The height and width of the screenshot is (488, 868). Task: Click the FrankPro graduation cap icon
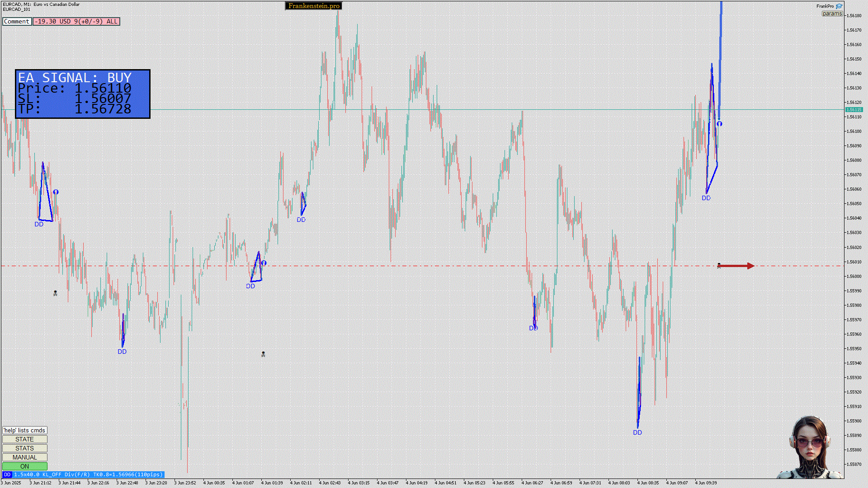pyautogui.click(x=839, y=6)
